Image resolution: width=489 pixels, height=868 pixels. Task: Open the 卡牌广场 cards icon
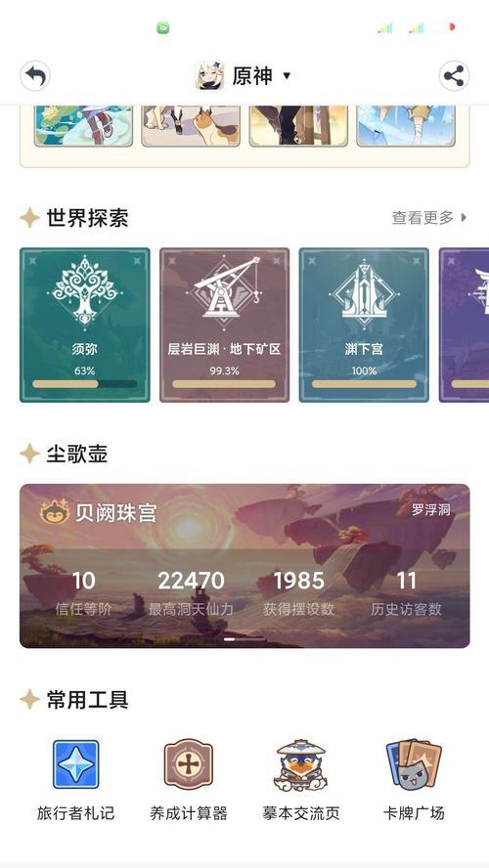coord(414,764)
